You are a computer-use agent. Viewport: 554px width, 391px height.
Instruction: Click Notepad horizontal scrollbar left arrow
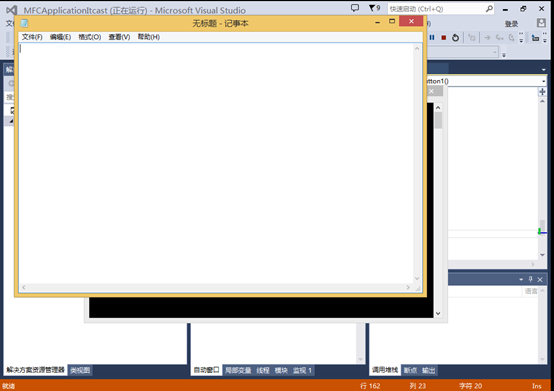[x=24, y=288]
